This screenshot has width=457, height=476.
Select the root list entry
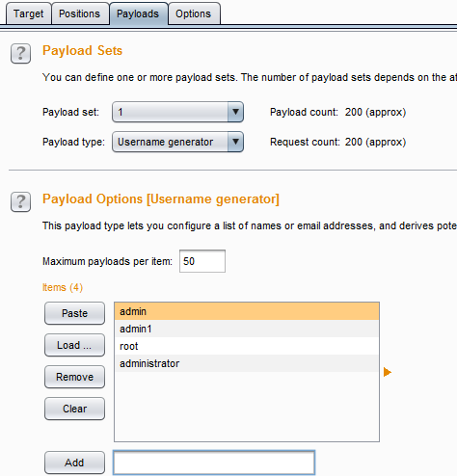(x=247, y=346)
